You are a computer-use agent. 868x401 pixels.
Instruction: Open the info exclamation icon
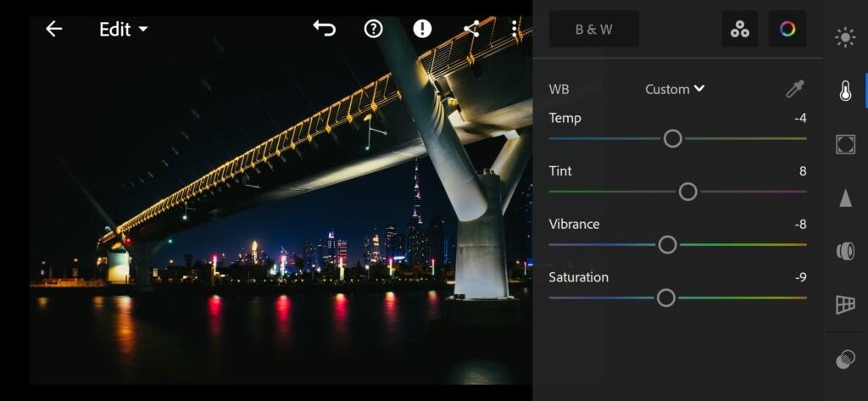tap(422, 28)
